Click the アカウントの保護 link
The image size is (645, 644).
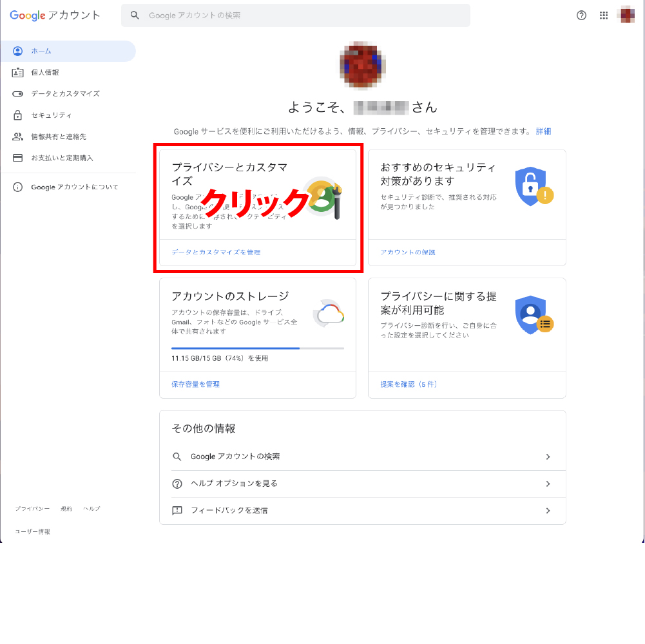(408, 252)
